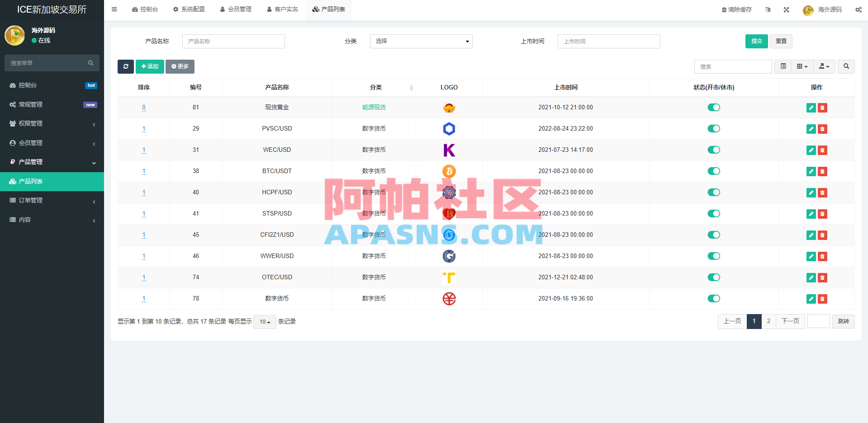The height and width of the screenshot is (423, 868).
Task: Toggle the 现货黄金 market status switch
Action: tap(714, 108)
